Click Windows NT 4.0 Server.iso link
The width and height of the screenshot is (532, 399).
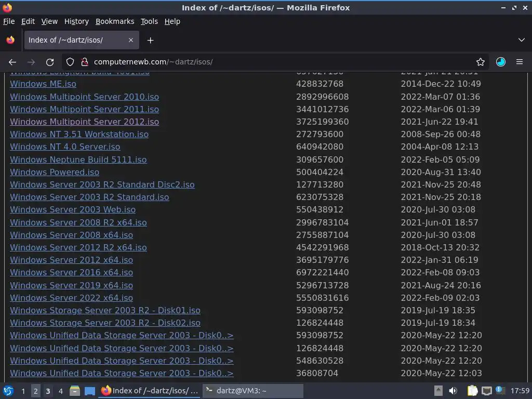point(65,147)
